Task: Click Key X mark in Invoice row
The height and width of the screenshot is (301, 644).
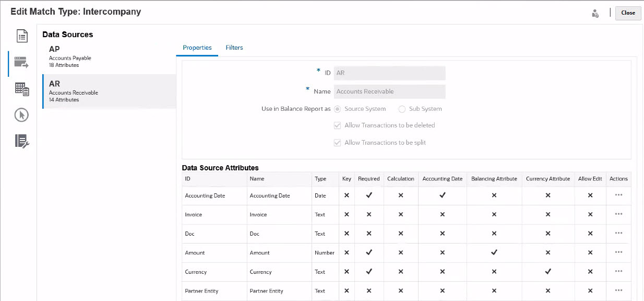Action: (347, 214)
